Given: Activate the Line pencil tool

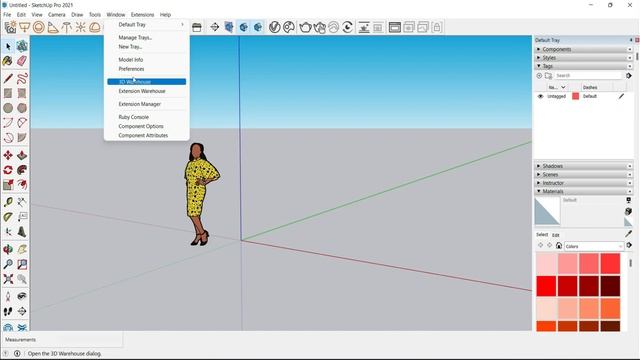Looking at the screenshot, I should 8,78.
